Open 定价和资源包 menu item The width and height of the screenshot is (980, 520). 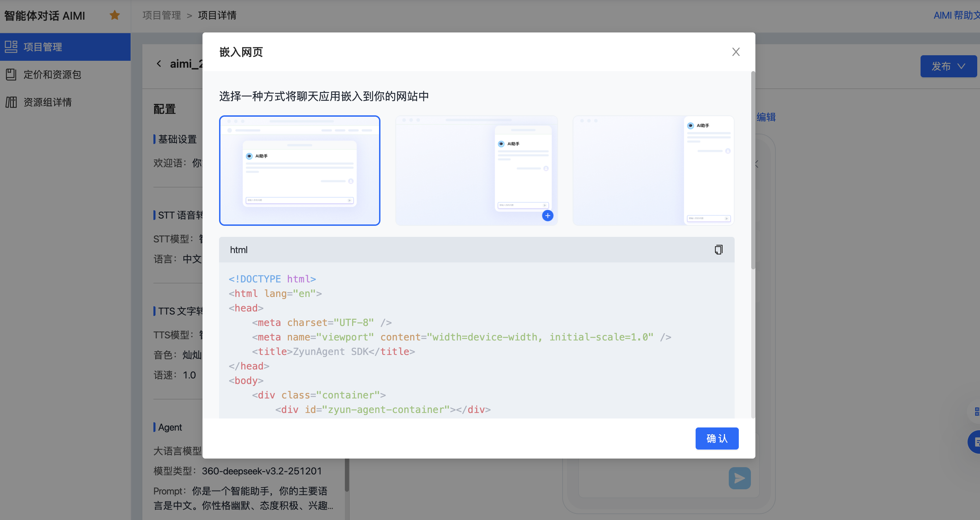(x=53, y=75)
